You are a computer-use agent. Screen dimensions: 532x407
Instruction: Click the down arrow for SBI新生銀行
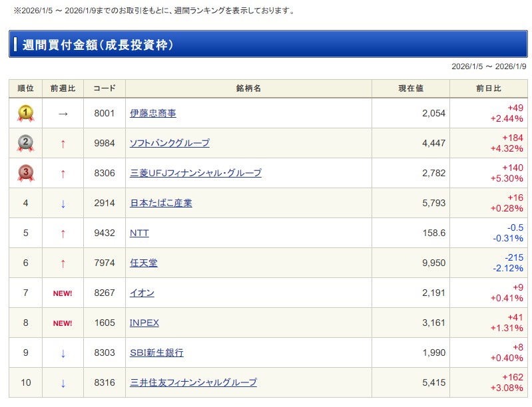tap(63, 353)
